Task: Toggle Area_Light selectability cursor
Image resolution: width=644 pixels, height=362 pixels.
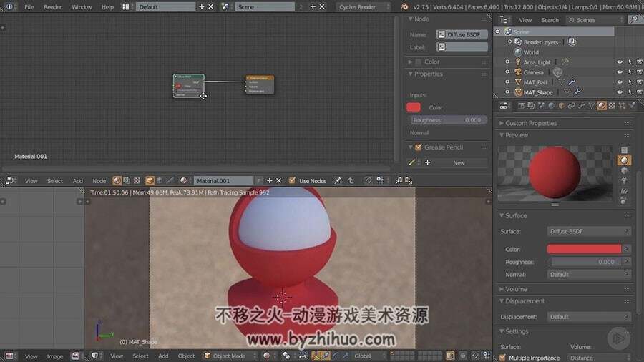Action: click(630, 62)
